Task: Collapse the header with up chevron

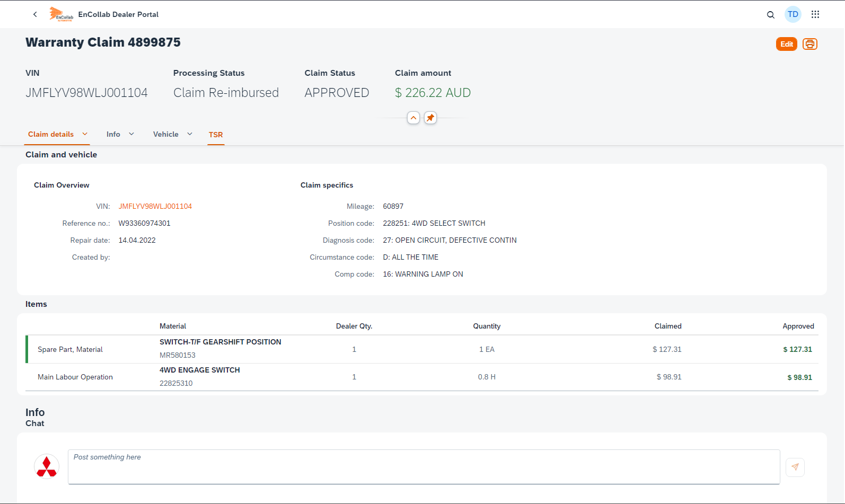Action: pyautogui.click(x=413, y=118)
